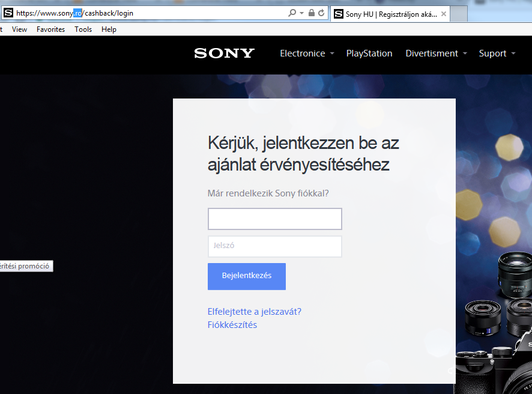532x394 pixels.
Task: Click the Jelszó password field
Action: pos(274,246)
